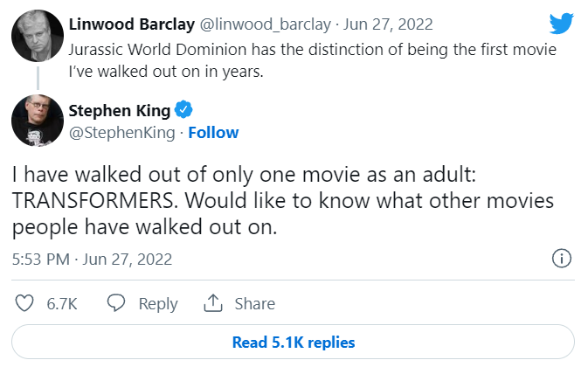Open the Read 5.1K replies button
Viewport: 588px width, 374px height.
[294, 343]
